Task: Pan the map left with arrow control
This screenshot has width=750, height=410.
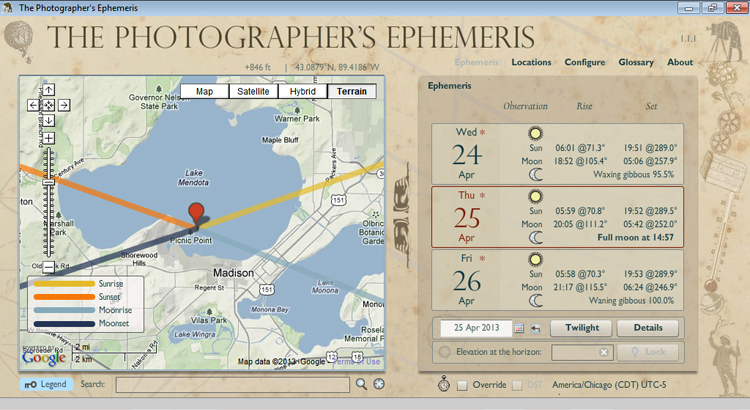Action: coord(33,105)
